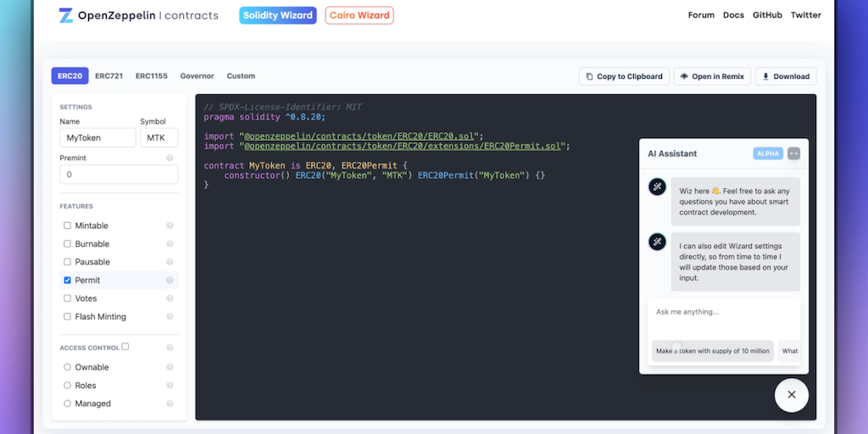
Task: Click the Symbol input field
Action: pyautogui.click(x=159, y=138)
